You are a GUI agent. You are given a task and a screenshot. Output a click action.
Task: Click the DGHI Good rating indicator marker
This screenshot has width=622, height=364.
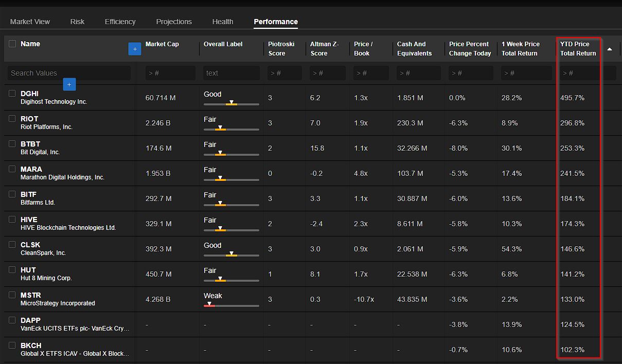[232, 103]
